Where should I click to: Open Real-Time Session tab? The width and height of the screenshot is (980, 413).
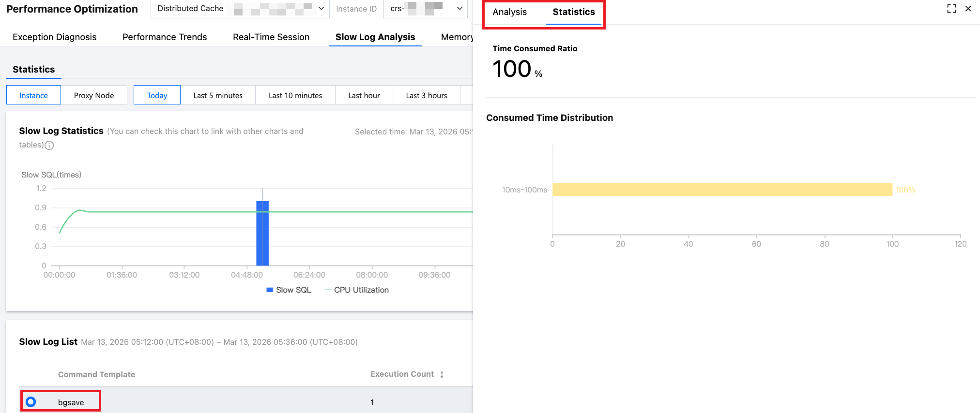[x=271, y=37]
